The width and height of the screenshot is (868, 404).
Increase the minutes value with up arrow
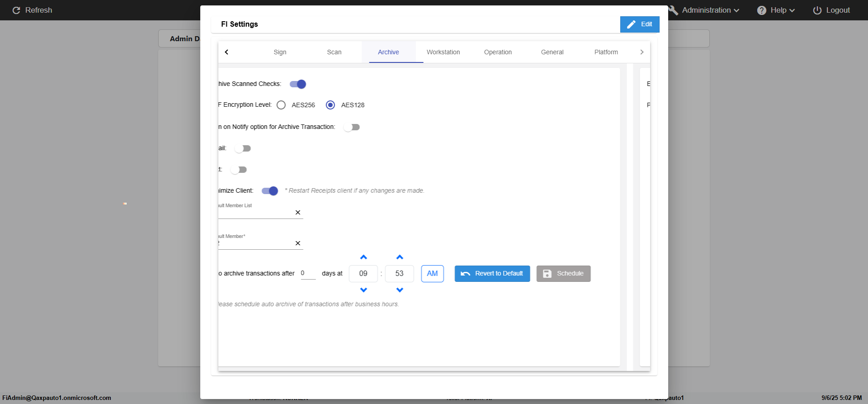pyautogui.click(x=400, y=257)
